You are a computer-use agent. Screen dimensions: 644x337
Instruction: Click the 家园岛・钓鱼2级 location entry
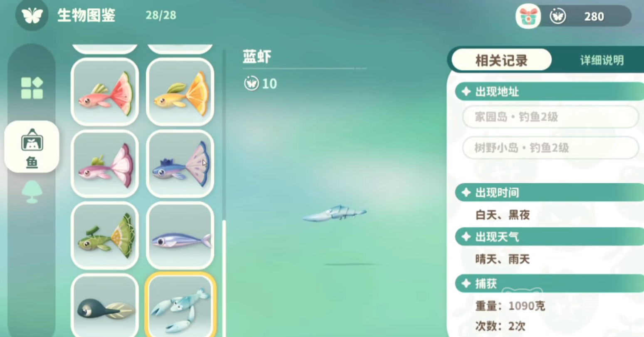point(550,117)
